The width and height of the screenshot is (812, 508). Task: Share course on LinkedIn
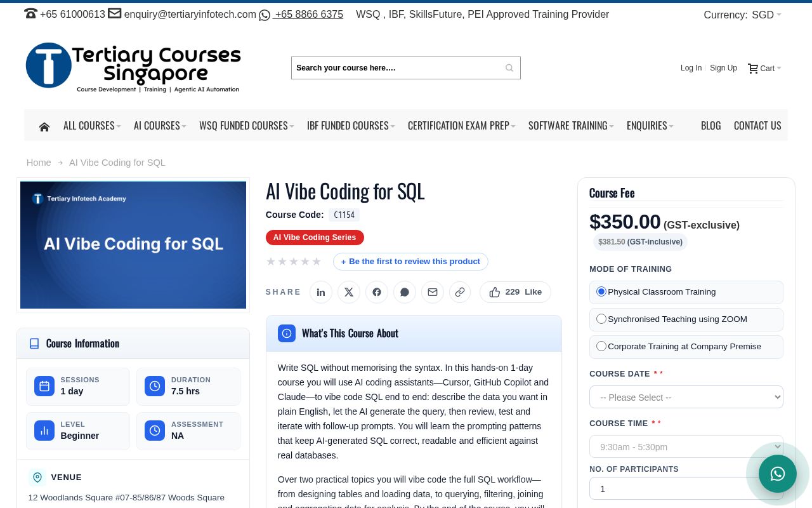(x=321, y=292)
